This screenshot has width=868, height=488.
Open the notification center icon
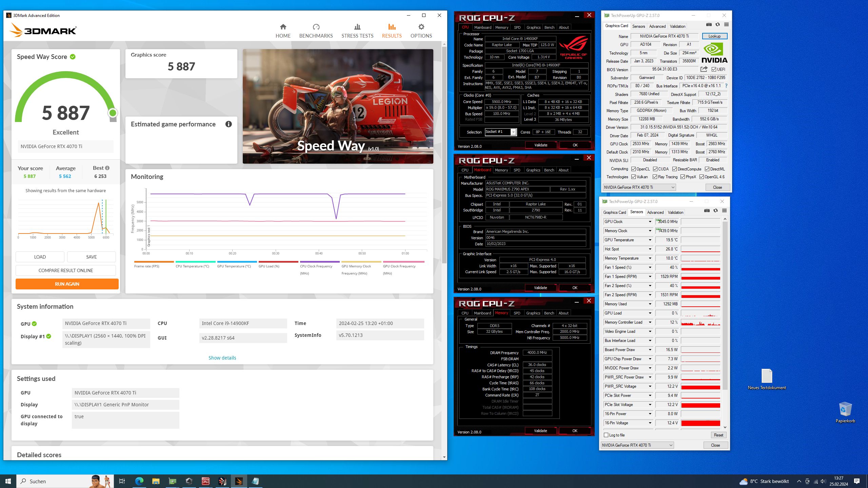click(x=857, y=481)
